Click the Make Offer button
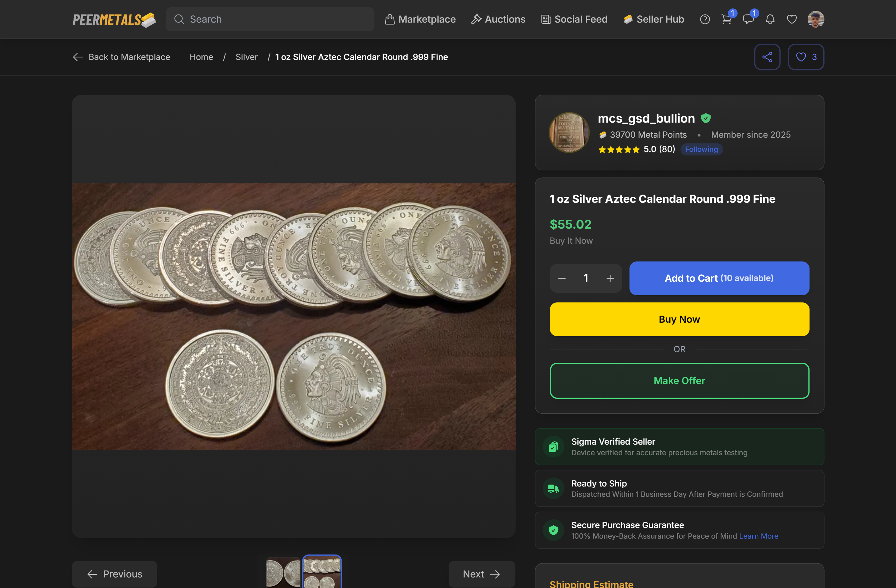Image resolution: width=896 pixels, height=588 pixels. point(679,381)
